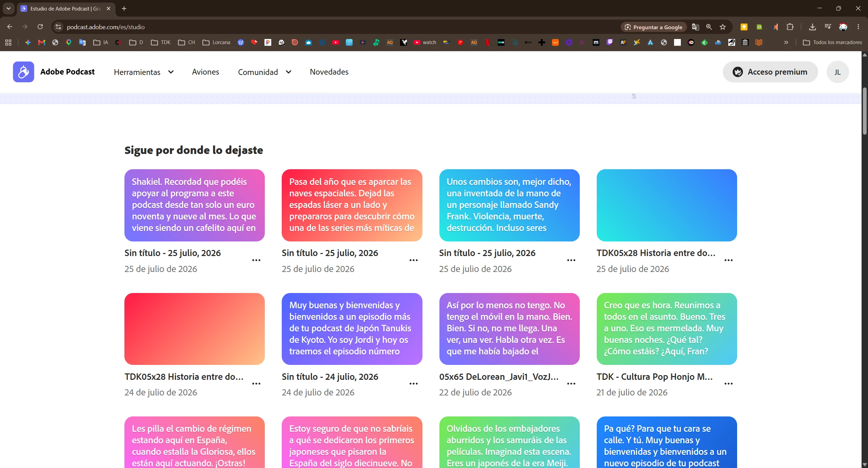Open the Google Translate bookmark
868x468 pixels.
point(82,42)
